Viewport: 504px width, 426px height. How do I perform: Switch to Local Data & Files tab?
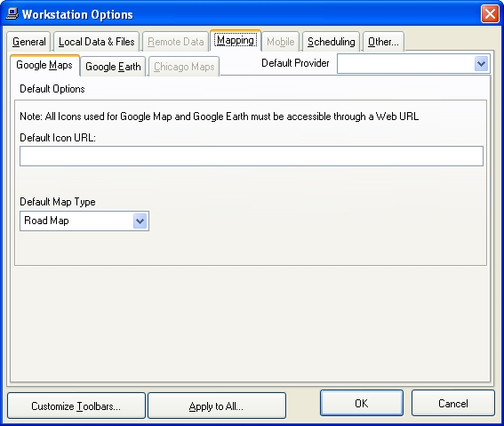coord(96,42)
